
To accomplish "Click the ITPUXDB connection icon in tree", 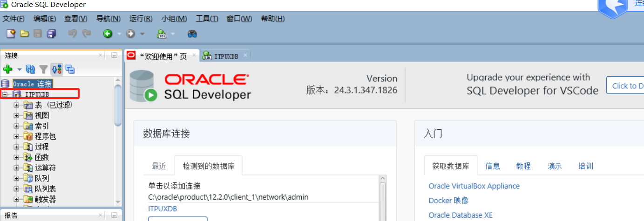I will [x=17, y=94].
